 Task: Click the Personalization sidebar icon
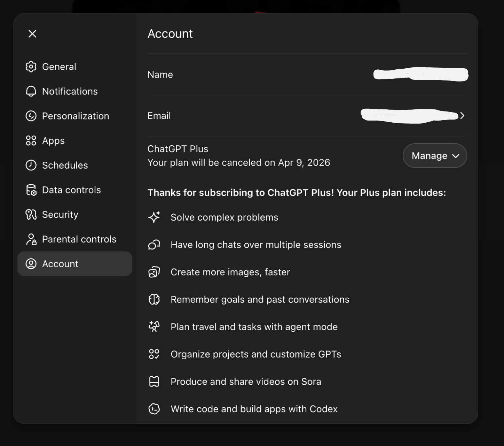(31, 116)
